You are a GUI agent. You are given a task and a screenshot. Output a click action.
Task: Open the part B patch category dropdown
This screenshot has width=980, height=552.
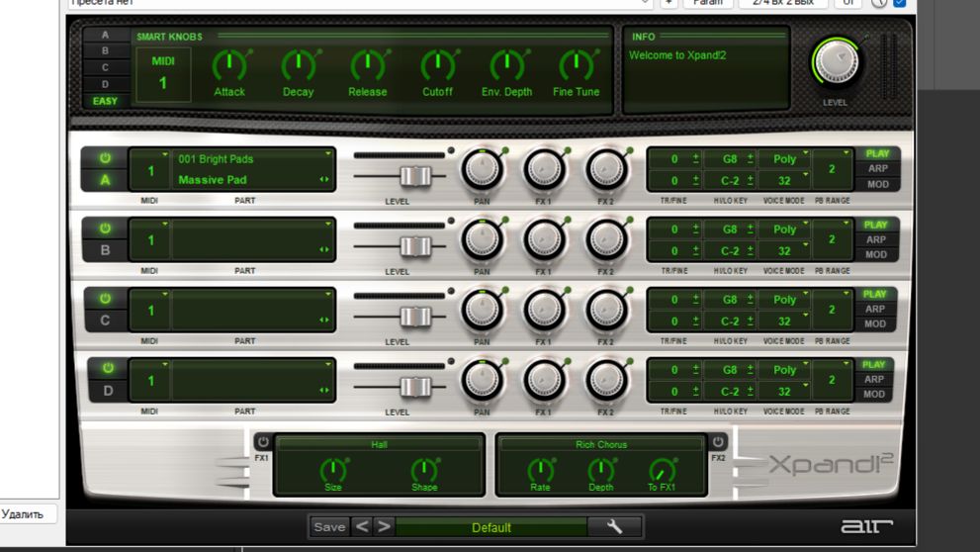(327, 224)
